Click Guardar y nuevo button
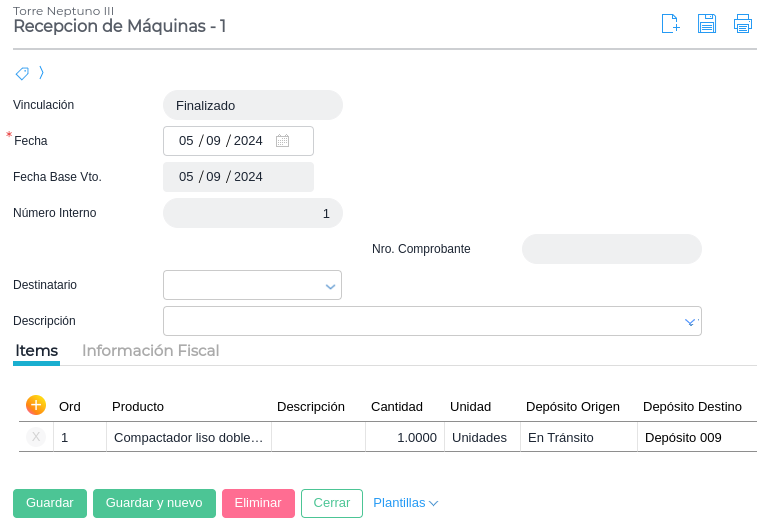The image size is (757, 526). tap(154, 503)
